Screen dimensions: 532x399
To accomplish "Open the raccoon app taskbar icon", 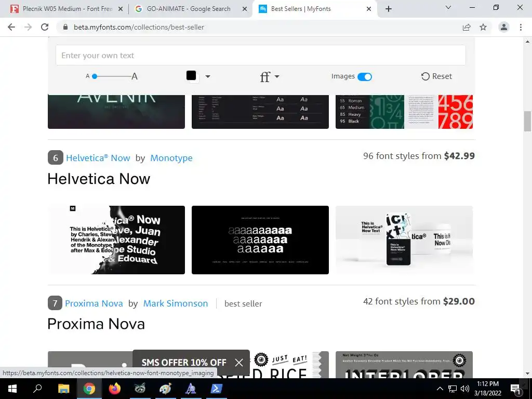I will pos(140,389).
